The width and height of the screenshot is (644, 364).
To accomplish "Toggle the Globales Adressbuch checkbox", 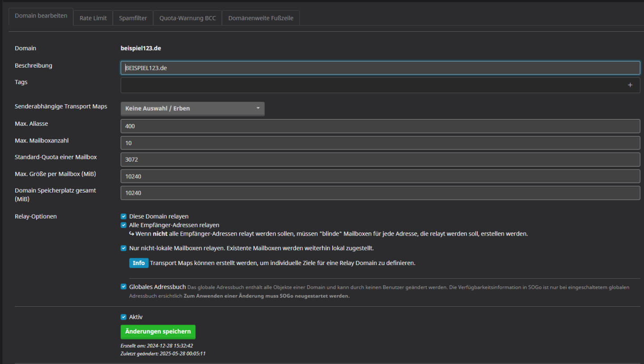I will coord(123,287).
